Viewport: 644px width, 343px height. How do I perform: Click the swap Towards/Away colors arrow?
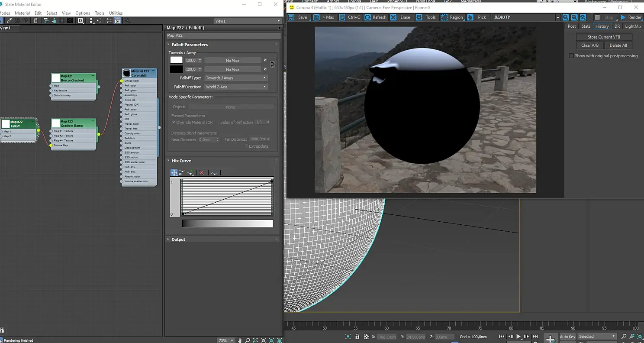(272, 64)
